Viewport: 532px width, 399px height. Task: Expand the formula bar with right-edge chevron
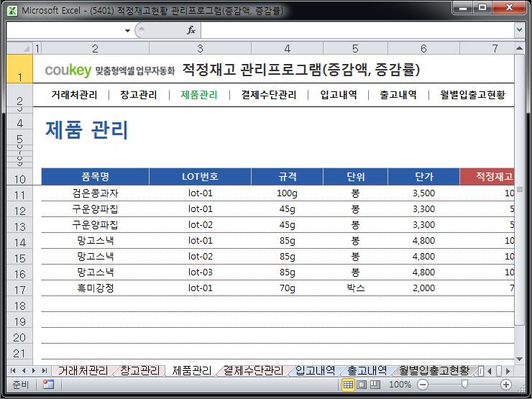click(519, 30)
